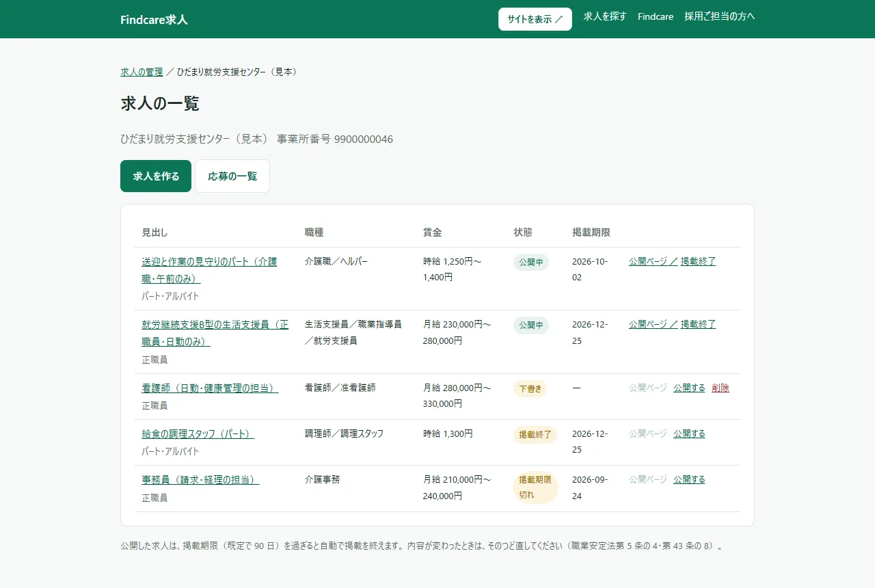The image size is (875, 588).
Task: Click the 求人の管理 breadcrumb link
Action: click(x=142, y=72)
